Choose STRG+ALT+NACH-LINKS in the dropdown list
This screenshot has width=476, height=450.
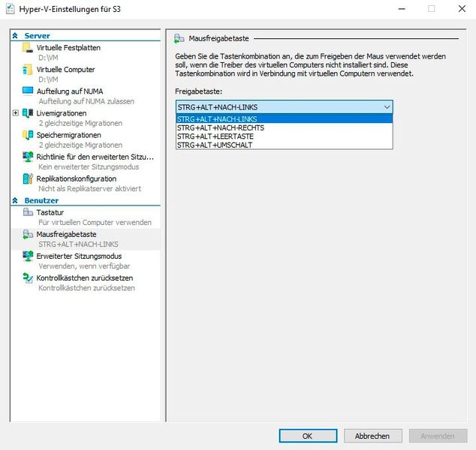point(284,119)
